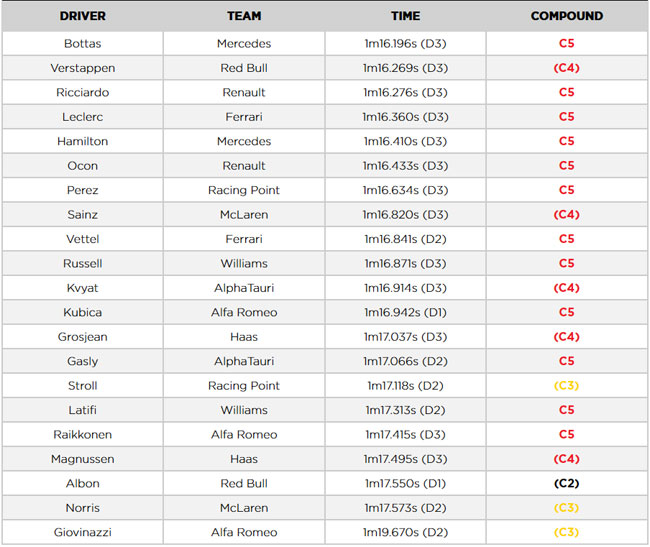Click Stroll's yellow (C3) compound label
This screenshot has width=650, height=547.
point(567,386)
